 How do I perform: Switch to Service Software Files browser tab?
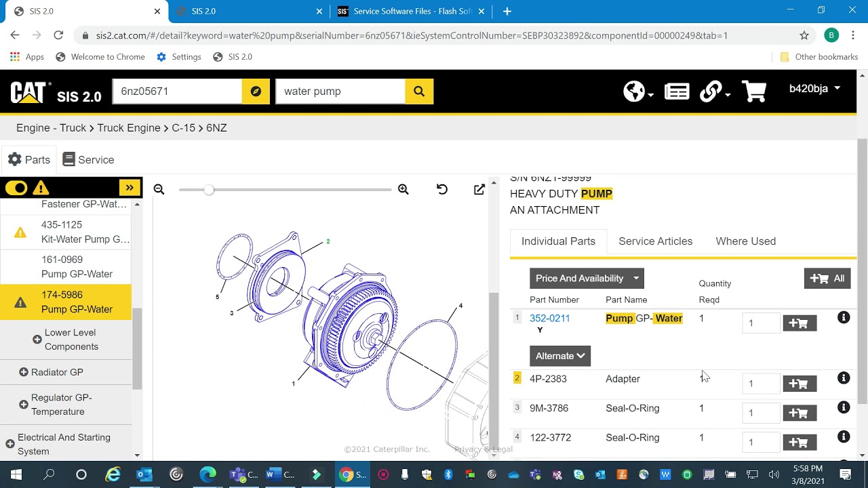[412, 12]
